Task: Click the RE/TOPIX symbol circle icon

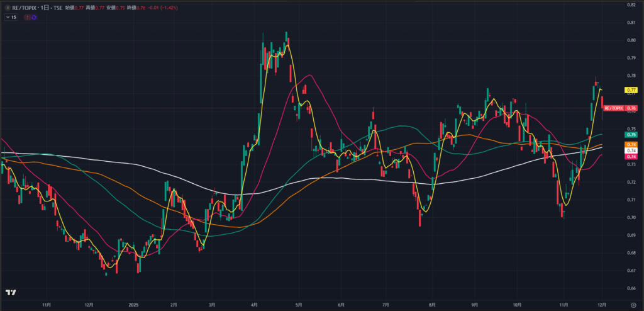Action: coord(7,8)
